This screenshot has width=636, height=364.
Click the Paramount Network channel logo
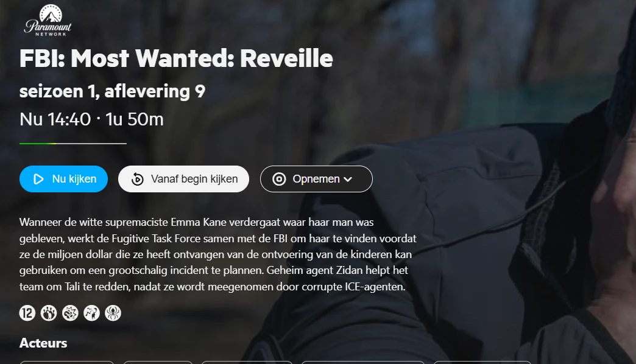pyautogui.click(x=48, y=20)
